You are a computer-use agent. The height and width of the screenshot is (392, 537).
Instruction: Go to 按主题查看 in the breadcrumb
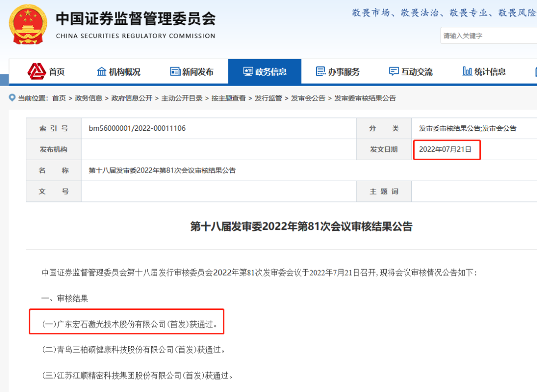pos(228,98)
